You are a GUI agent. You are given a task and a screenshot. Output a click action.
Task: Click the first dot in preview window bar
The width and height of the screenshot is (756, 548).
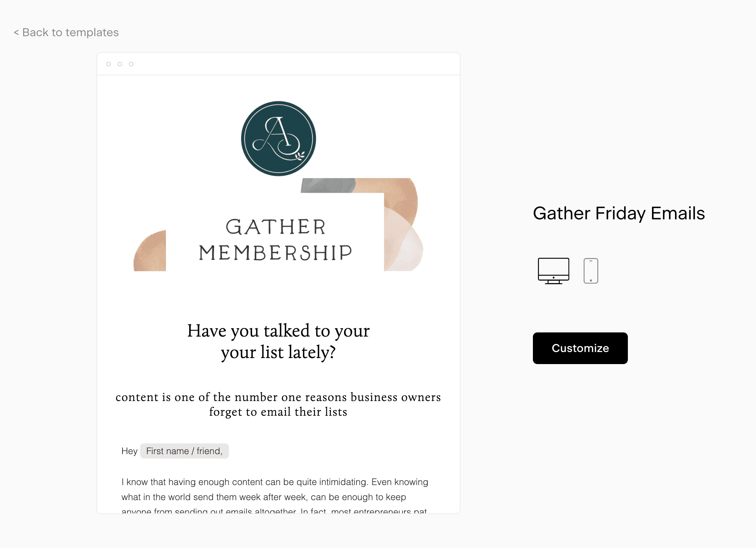[109, 64]
